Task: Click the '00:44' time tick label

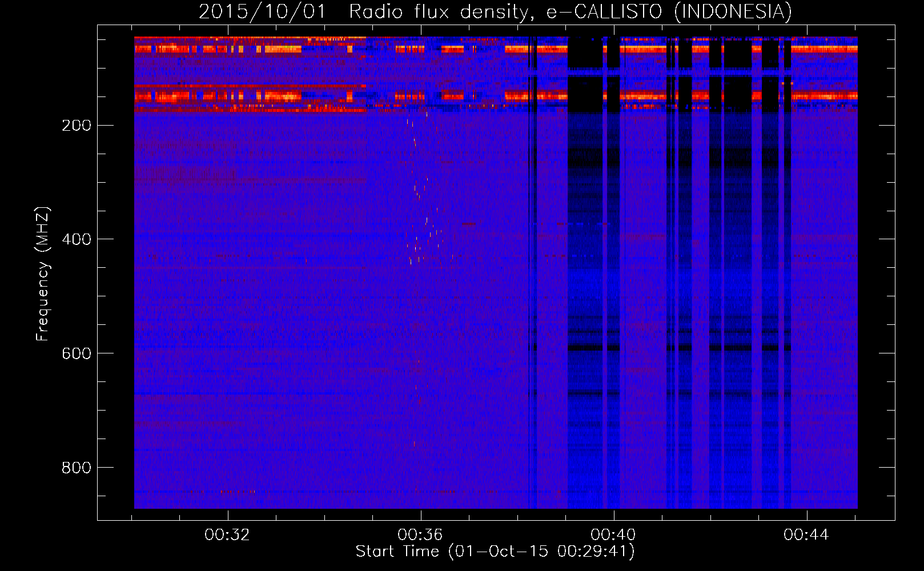Action: point(806,535)
